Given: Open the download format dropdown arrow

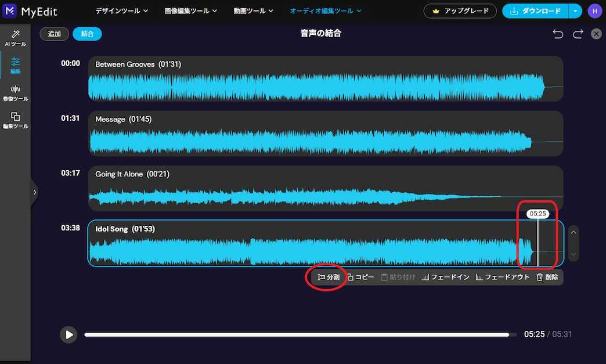Looking at the screenshot, I should [x=575, y=10].
